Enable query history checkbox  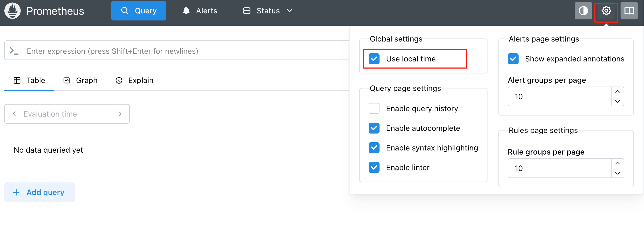[374, 109]
